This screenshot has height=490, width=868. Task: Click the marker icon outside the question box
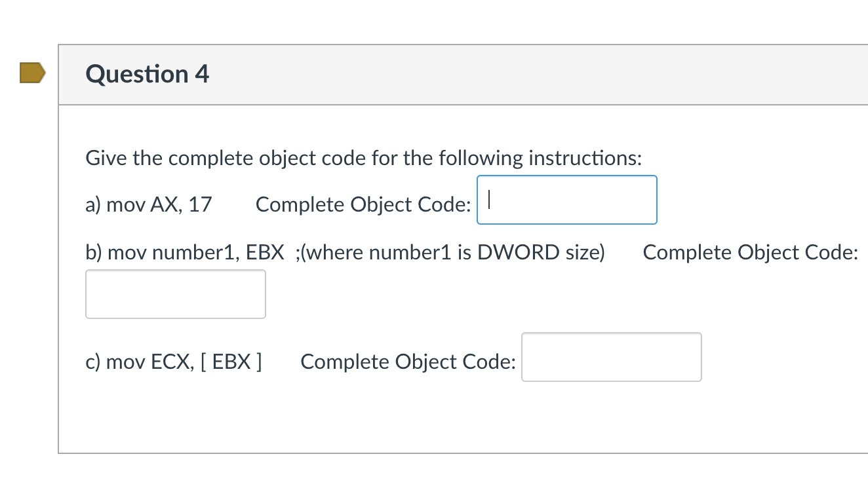pos(33,73)
